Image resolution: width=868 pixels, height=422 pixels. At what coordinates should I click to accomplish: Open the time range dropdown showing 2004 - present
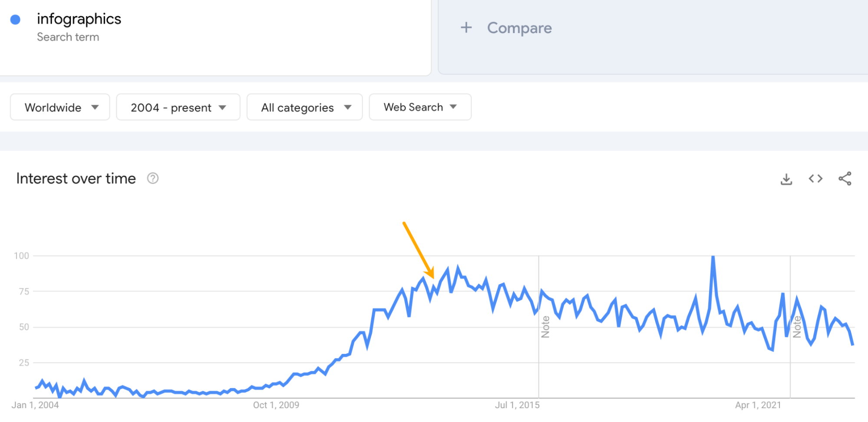[x=171, y=107]
